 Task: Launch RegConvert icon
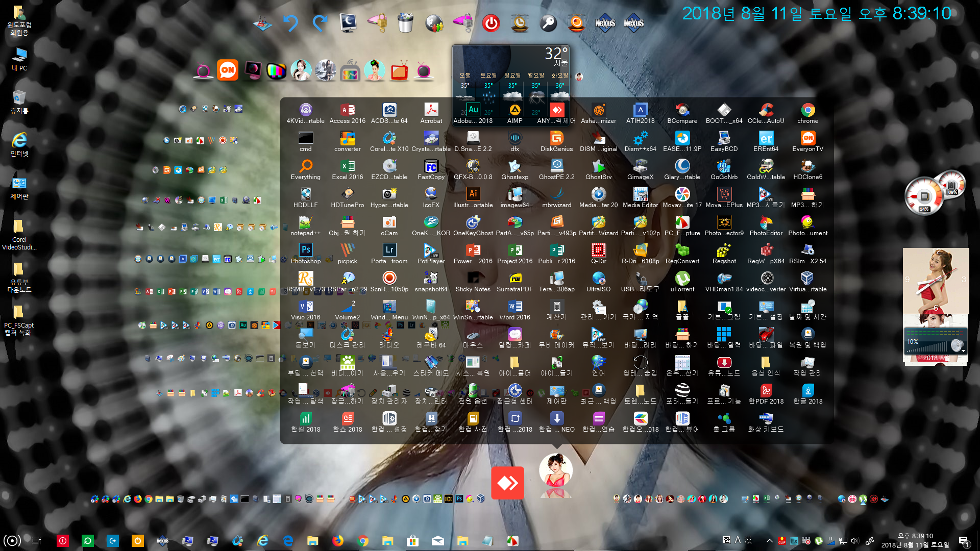[682, 254]
